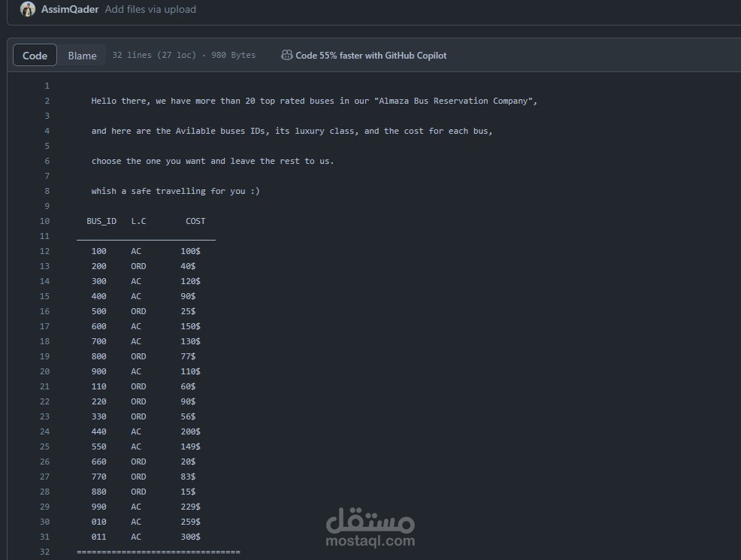This screenshot has width=741, height=560.
Task: Select line number 12
Action: 44,251
